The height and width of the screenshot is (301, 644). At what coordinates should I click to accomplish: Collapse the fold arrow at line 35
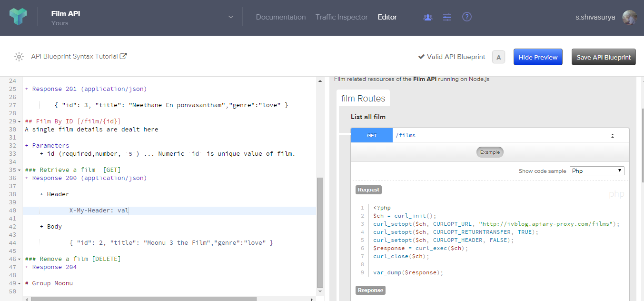[19, 170]
